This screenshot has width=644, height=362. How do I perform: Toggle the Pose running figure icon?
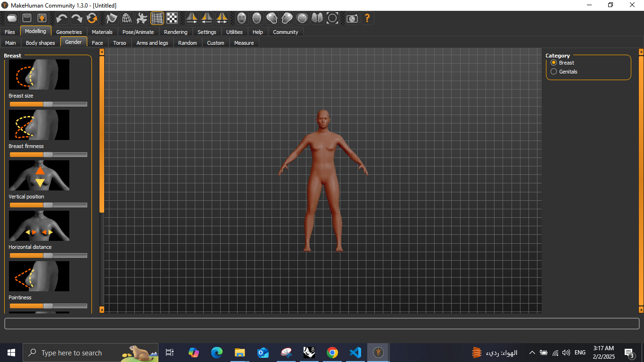pos(142,18)
